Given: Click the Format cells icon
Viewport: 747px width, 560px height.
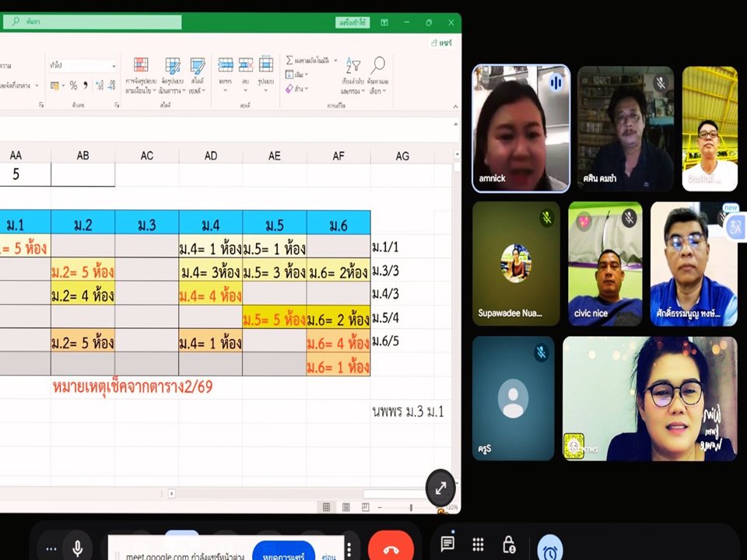Looking at the screenshot, I should 266,64.
